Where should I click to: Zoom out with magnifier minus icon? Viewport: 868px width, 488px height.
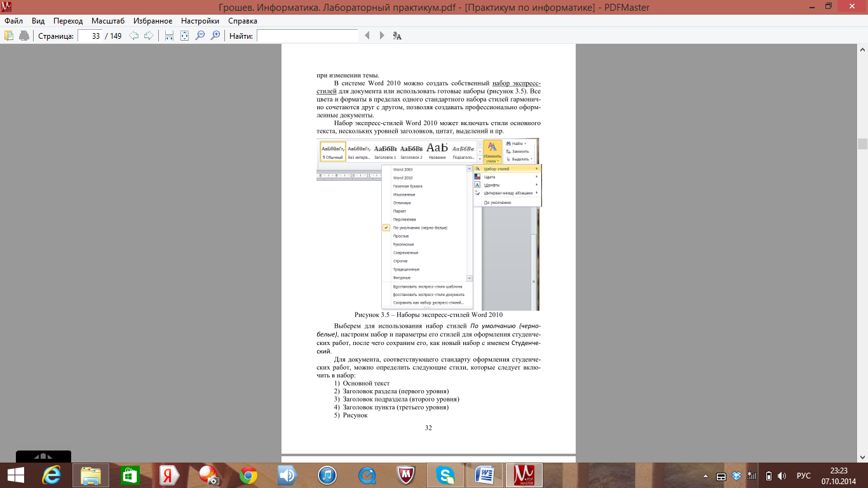pyautogui.click(x=200, y=36)
